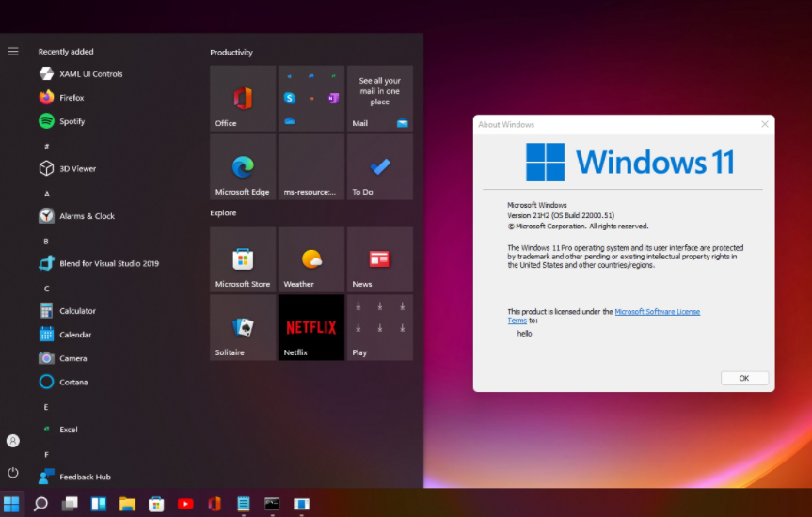Click OK in the About Windows dialog
This screenshot has width=812, height=517.
point(744,378)
